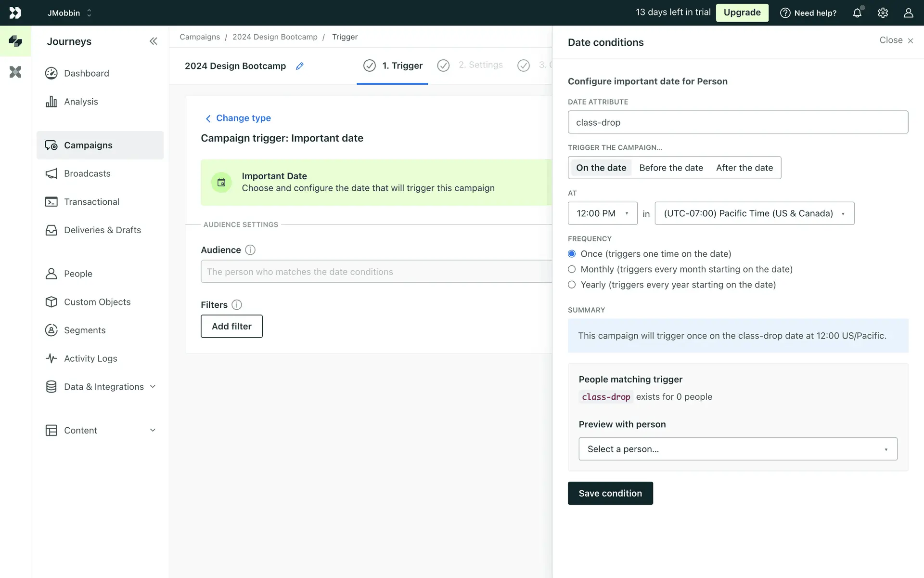The height and width of the screenshot is (578, 924).
Task: Open the Activity Logs sidebar item
Action: point(90,358)
